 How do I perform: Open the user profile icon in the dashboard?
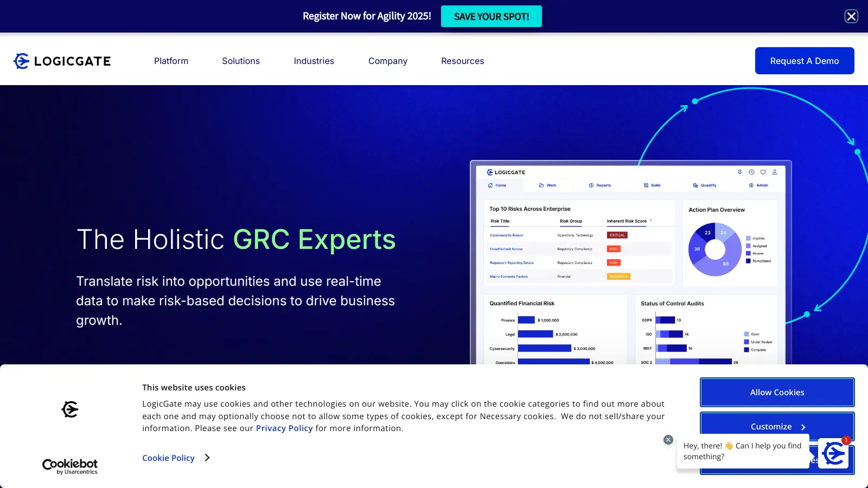point(775,172)
